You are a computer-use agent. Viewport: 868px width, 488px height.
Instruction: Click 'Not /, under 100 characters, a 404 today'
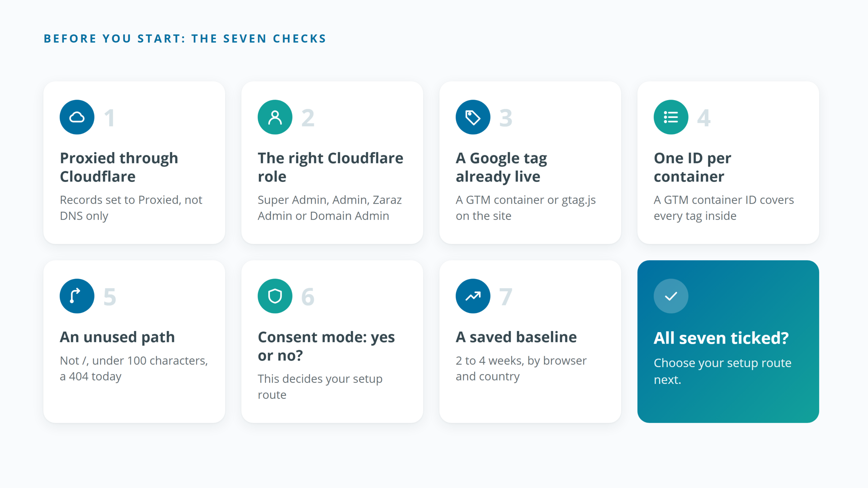(x=134, y=368)
